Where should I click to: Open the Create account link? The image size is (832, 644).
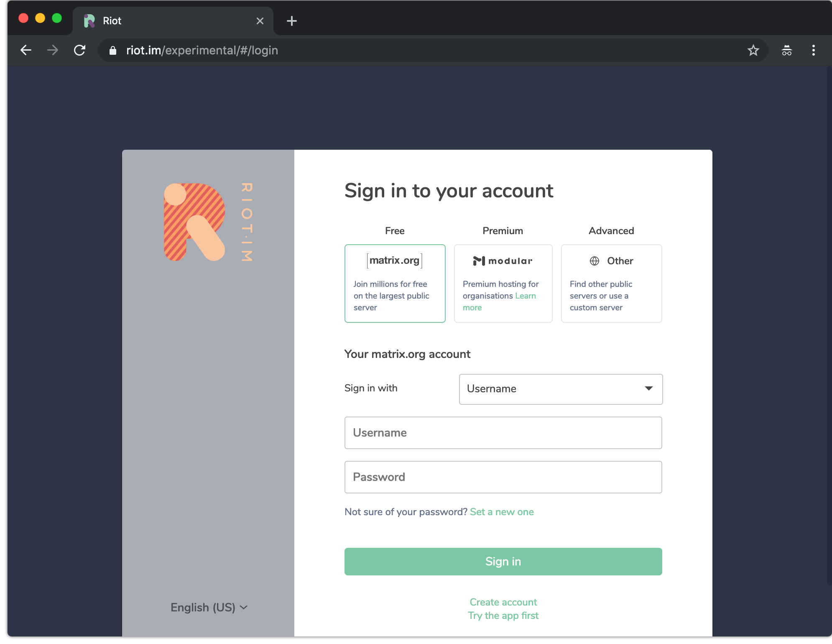(x=503, y=602)
